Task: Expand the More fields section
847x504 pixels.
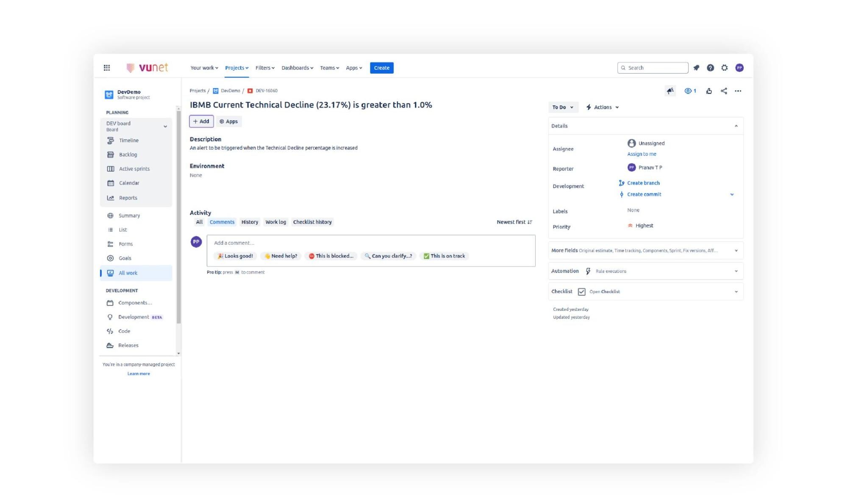Action: 736,251
